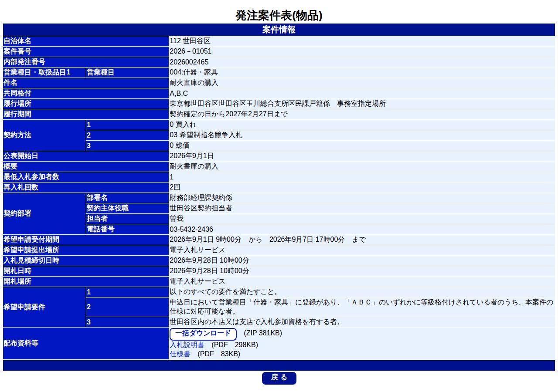The width and height of the screenshot is (558, 392).
Task: Select the 発注案件表(物品) page title
Action: 279,16
